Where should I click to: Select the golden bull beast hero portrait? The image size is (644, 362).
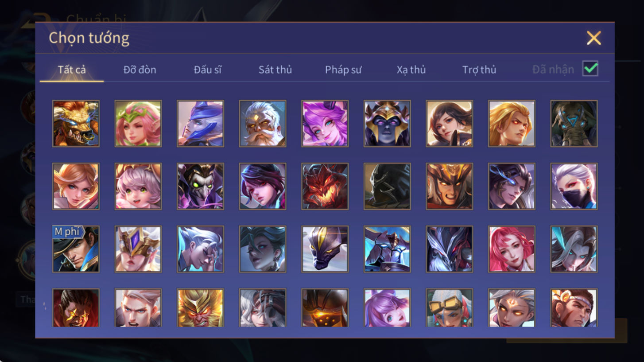[76, 123]
